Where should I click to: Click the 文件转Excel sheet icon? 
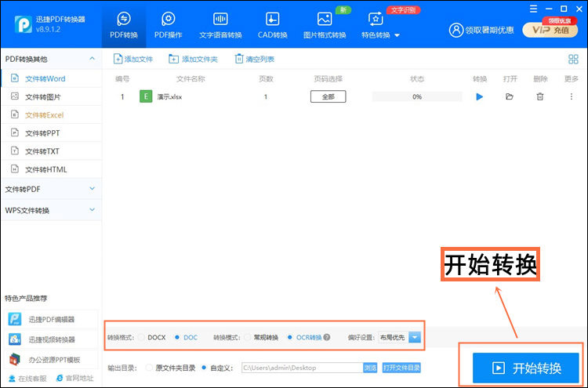coord(15,114)
